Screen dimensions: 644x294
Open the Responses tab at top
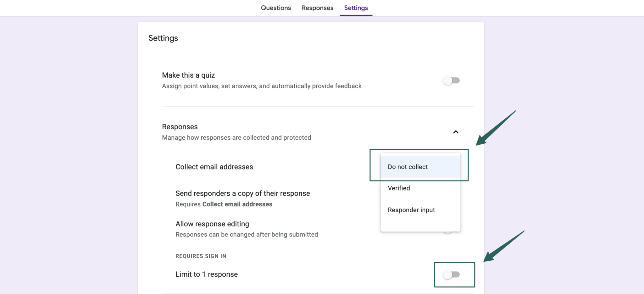(x=317, y=8)
